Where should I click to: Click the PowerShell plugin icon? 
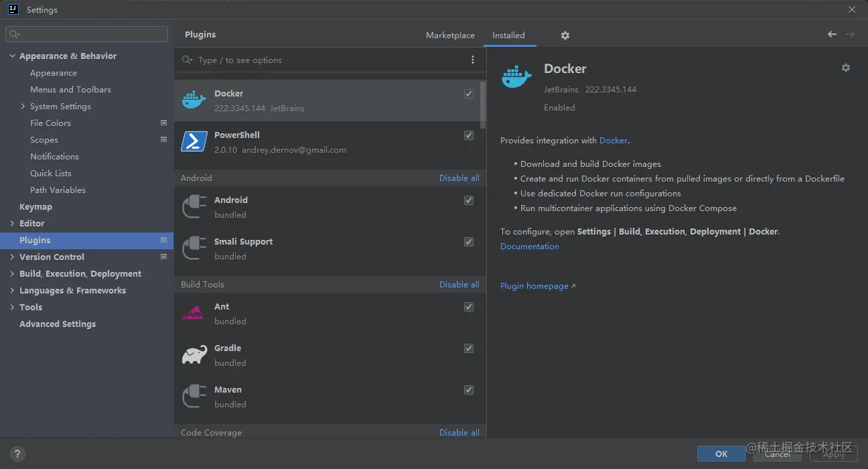194,142
